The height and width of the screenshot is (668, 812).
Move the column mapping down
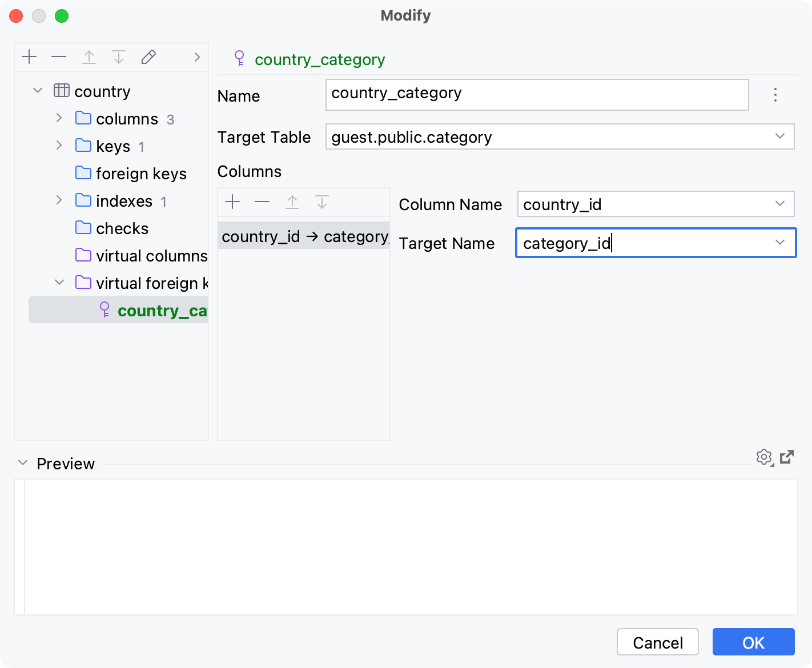tap(322, 202)
